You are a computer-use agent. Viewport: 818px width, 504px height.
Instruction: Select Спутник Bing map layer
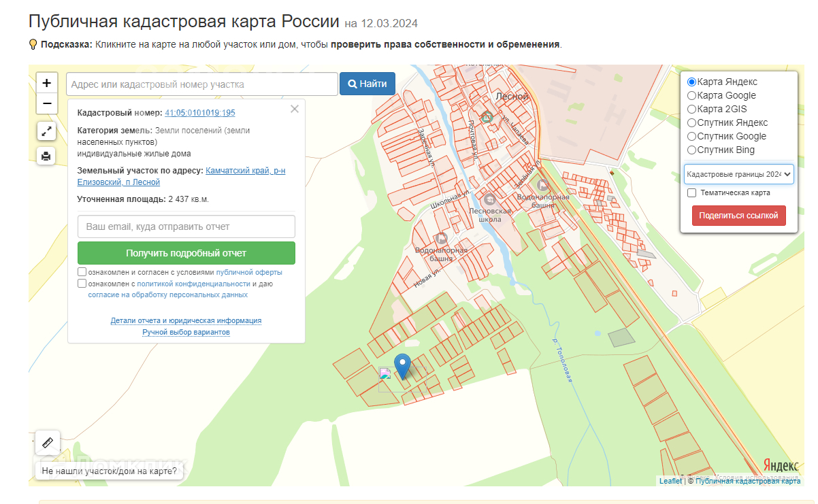(x=692, y=150)
